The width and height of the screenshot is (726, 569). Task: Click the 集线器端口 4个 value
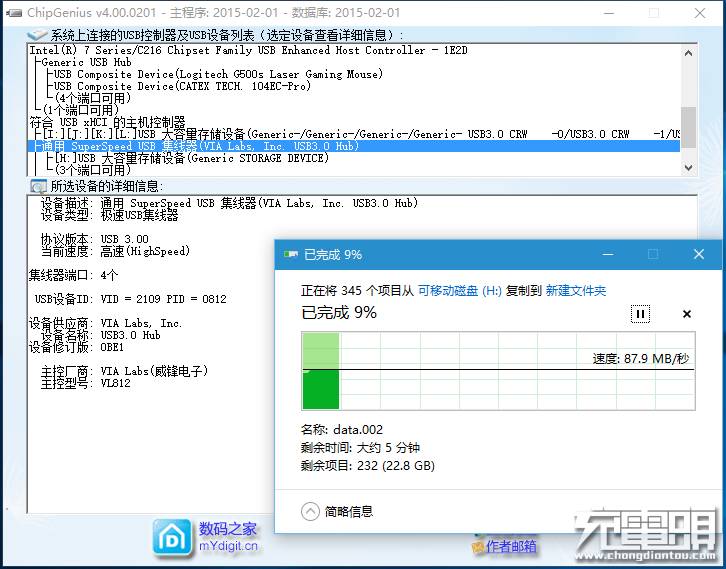pos(109,275)
